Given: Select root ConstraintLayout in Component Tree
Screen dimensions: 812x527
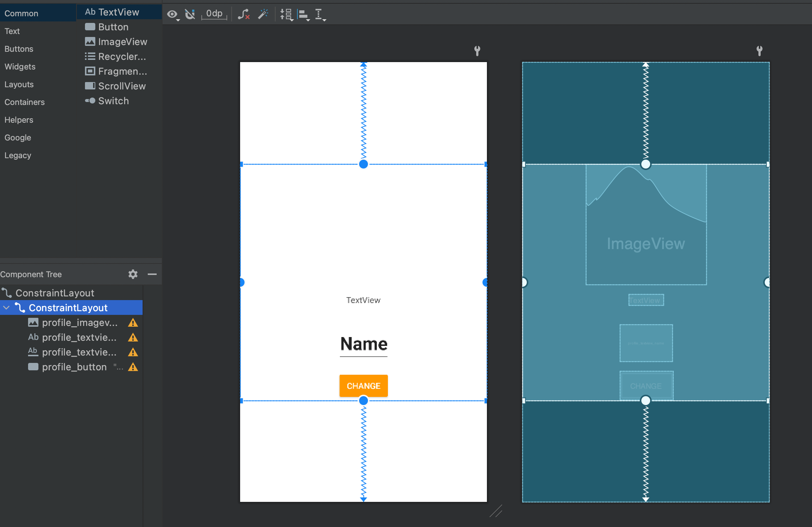Looking at the screenshot, I should 55,293.
